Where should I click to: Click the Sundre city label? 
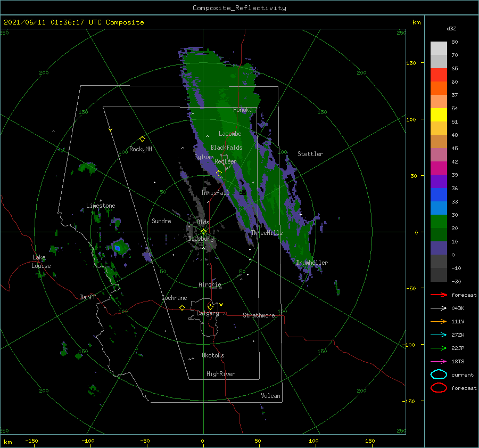pyautogui.click(x=161, y=221)
